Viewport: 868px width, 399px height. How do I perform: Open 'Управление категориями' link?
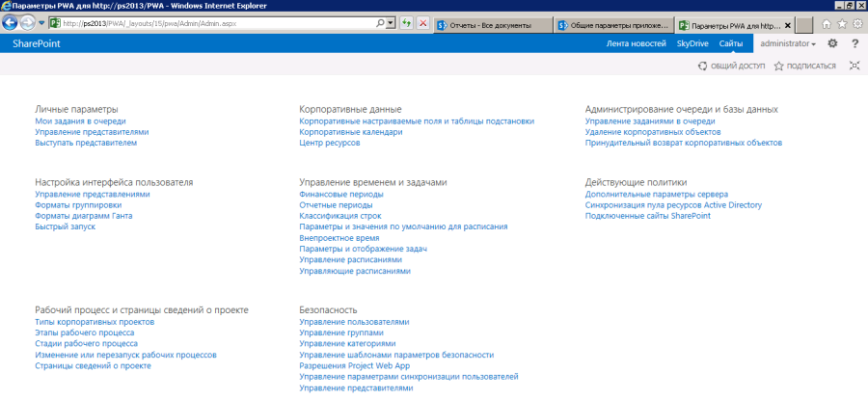347,344
